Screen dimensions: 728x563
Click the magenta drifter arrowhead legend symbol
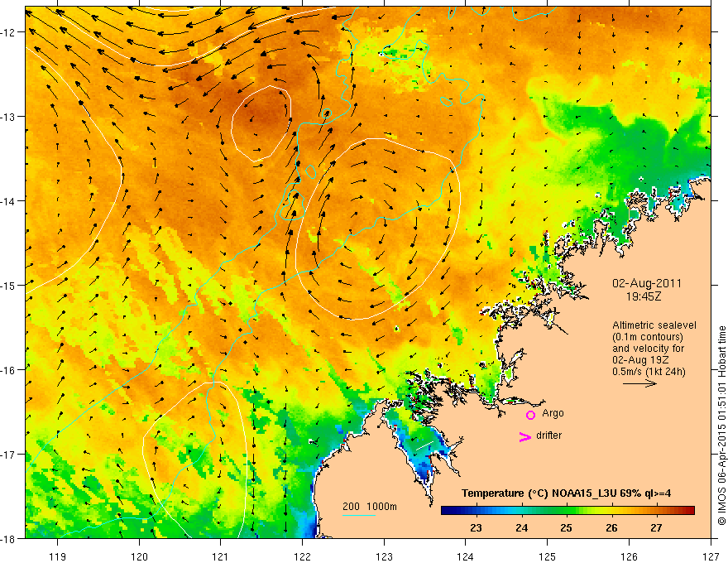point(525,436)
